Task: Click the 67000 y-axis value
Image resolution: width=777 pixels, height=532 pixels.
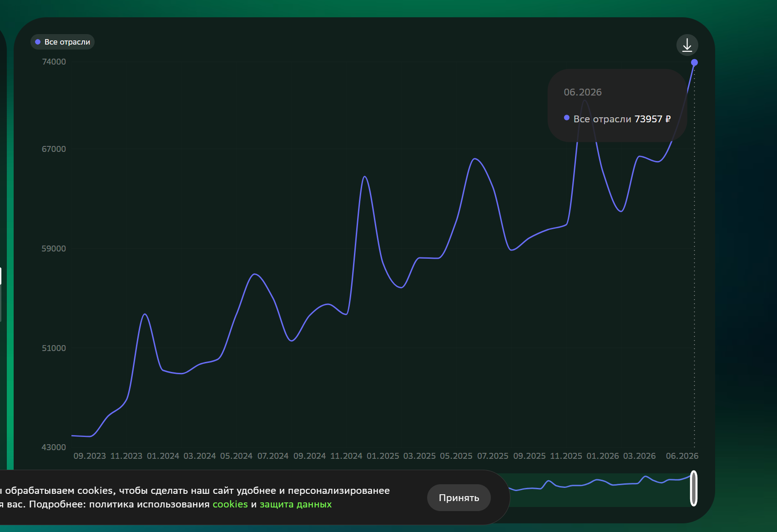Action: 54,149
